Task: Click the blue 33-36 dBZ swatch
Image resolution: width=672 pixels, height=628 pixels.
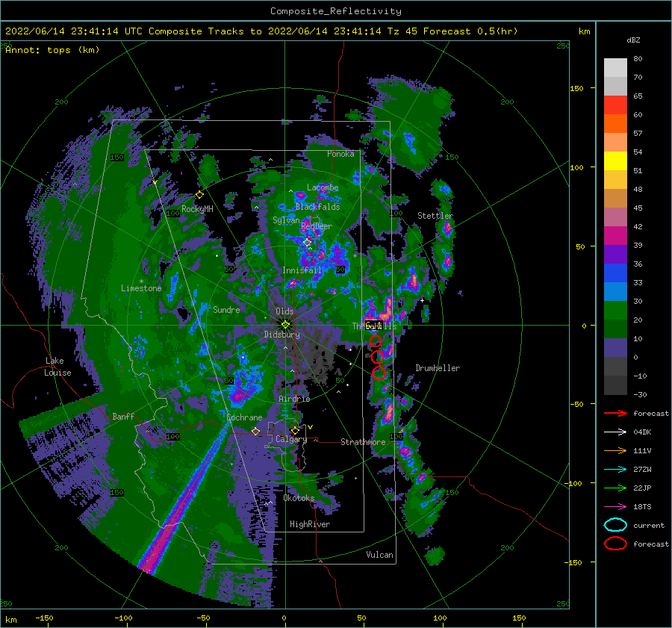Action: [615, 273]
